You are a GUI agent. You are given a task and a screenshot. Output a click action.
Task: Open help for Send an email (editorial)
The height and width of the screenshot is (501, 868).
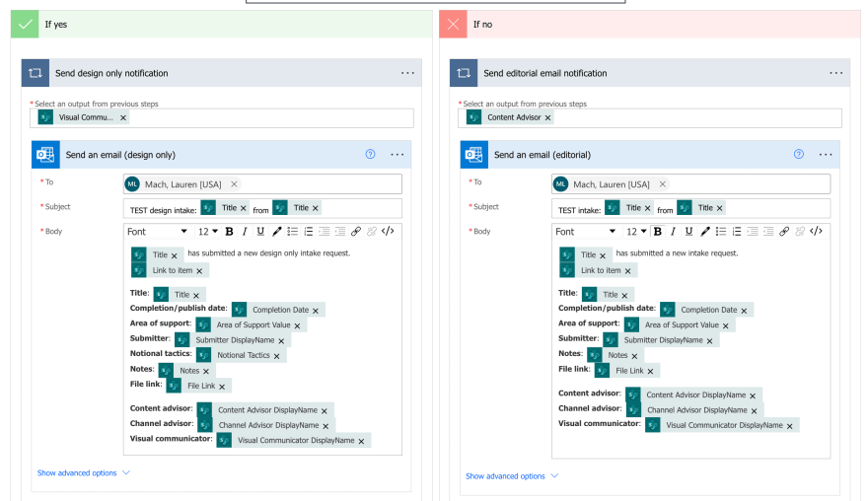[x=799, y=155]
